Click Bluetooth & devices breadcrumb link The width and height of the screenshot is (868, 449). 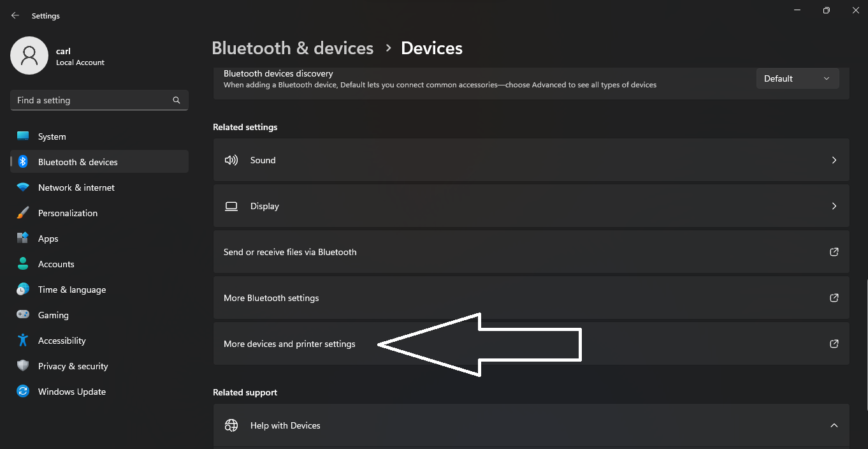point(293,48)
